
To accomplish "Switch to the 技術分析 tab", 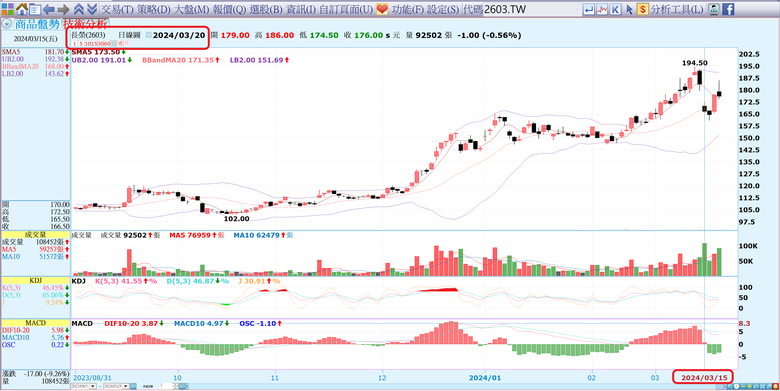I will pyautogui.click(x=86, y=24).
